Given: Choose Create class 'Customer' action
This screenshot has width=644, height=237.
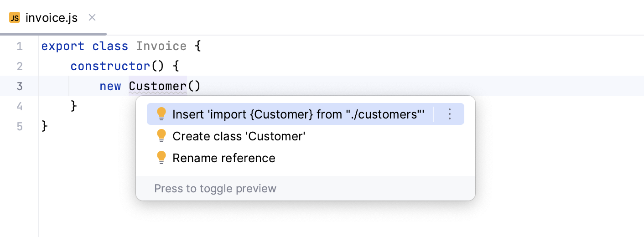Looking at the screenshot, I should click(239, 136).
